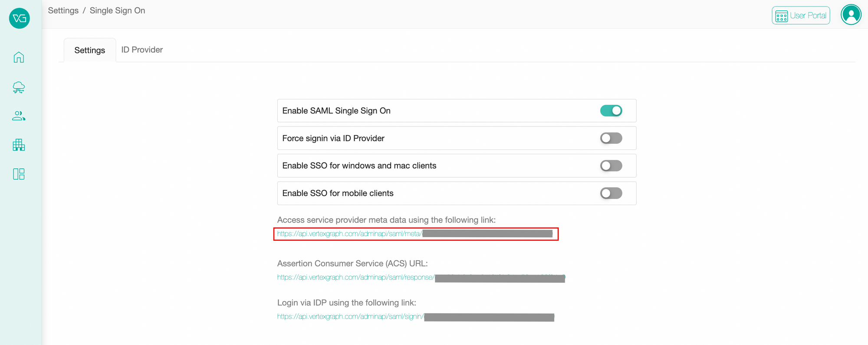
Task: Open the building organization sidebar icon
Action: pyautogui.click(x=19, y=145)
